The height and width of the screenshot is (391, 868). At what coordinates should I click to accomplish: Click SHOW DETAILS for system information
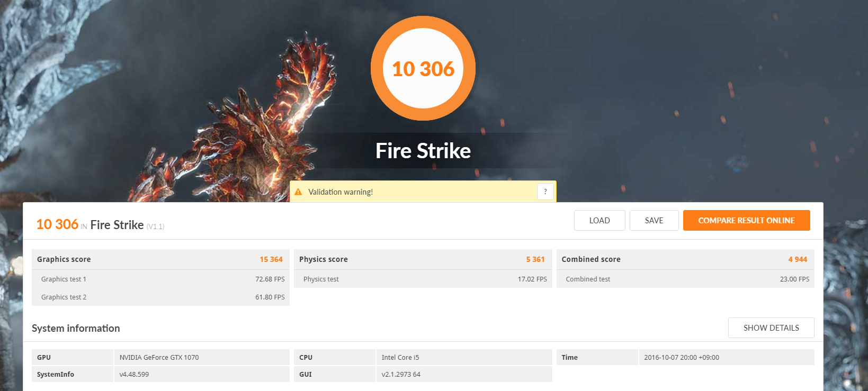[x=771, y=328]
